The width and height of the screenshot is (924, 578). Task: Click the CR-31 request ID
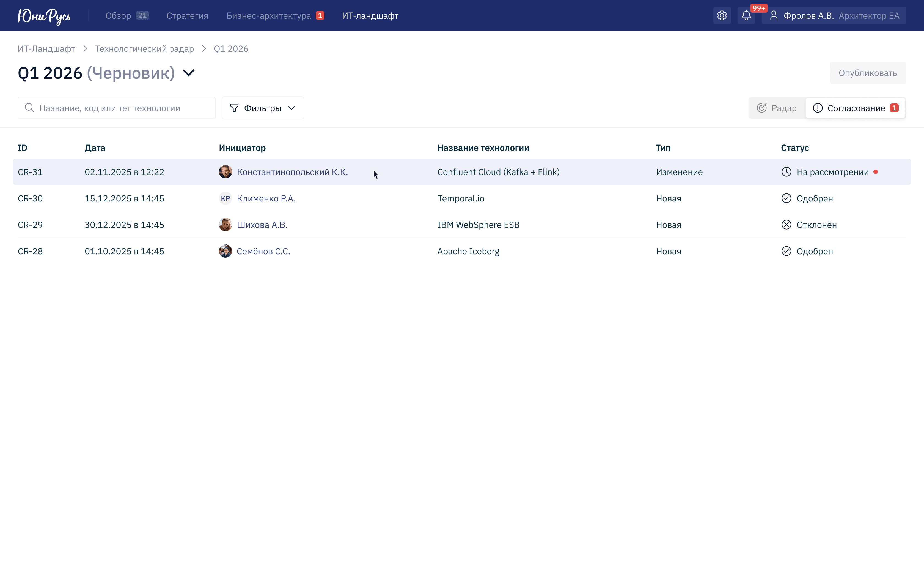(x=30, y=172)
